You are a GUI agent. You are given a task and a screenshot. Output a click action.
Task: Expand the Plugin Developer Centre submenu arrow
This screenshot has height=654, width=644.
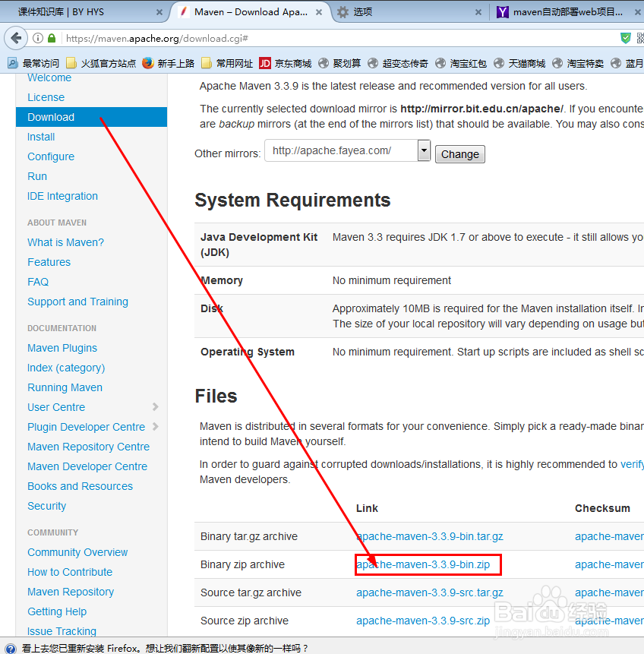pos(156,426)
